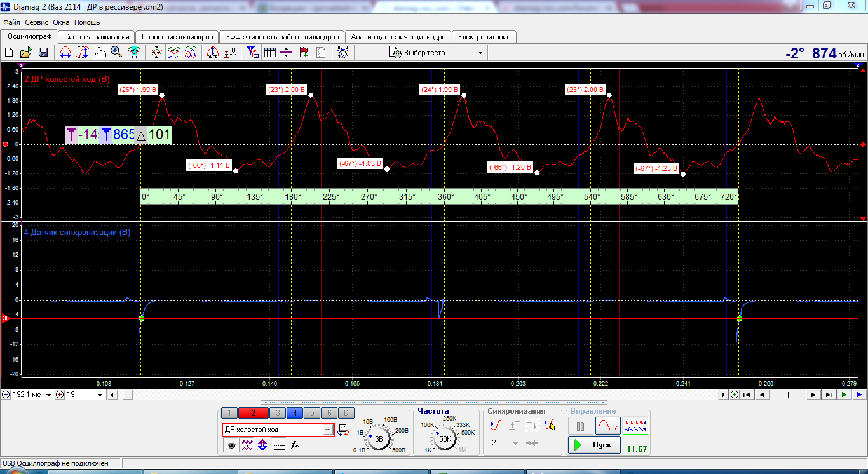Click the fx function icon
868x474 pixels.
[x=295, y=445]
